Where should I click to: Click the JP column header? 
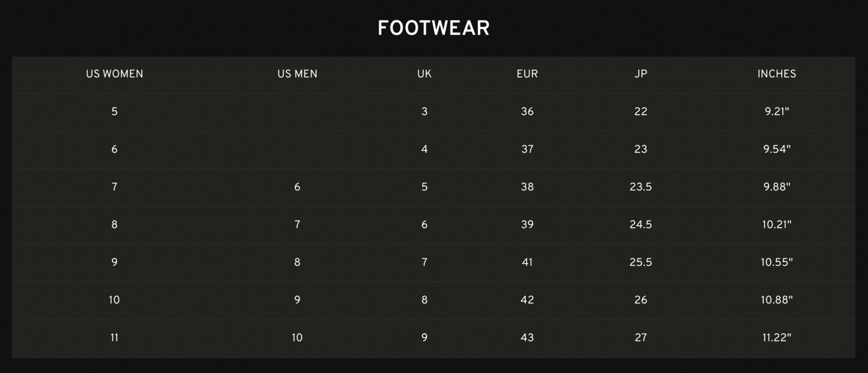click(x=640, y=74)
